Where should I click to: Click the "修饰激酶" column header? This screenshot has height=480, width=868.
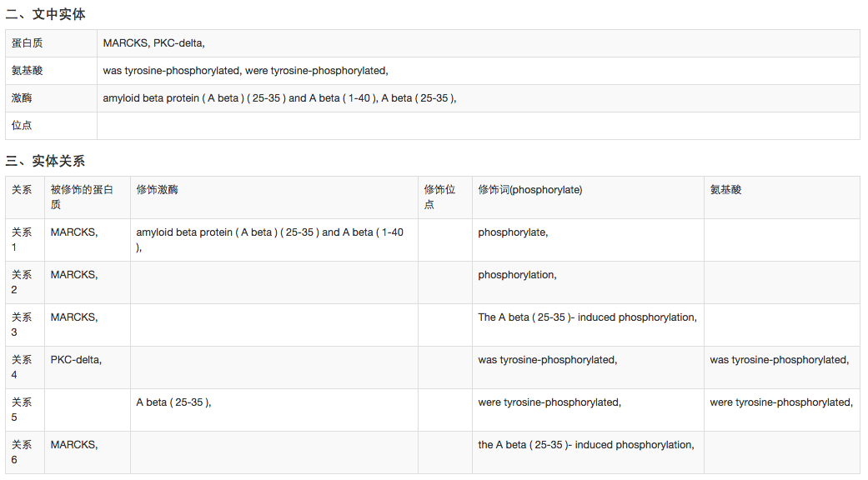158,190
